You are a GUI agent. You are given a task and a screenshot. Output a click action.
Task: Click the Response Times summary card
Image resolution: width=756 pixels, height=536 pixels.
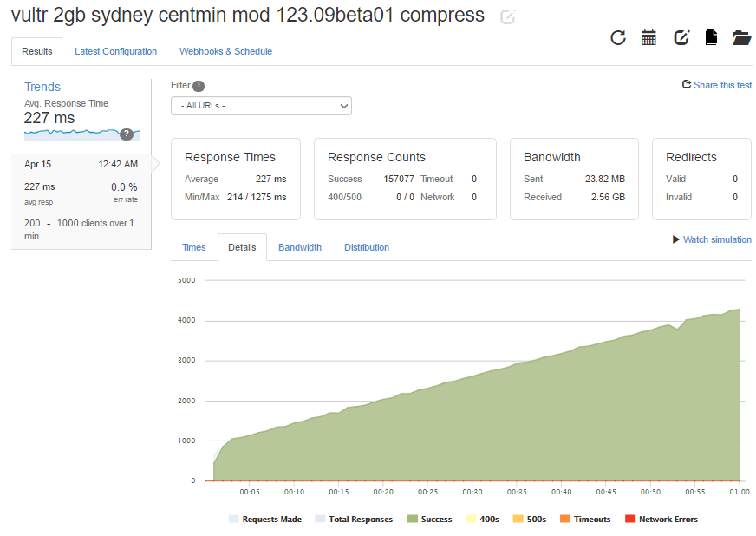(x=236, y=179)
